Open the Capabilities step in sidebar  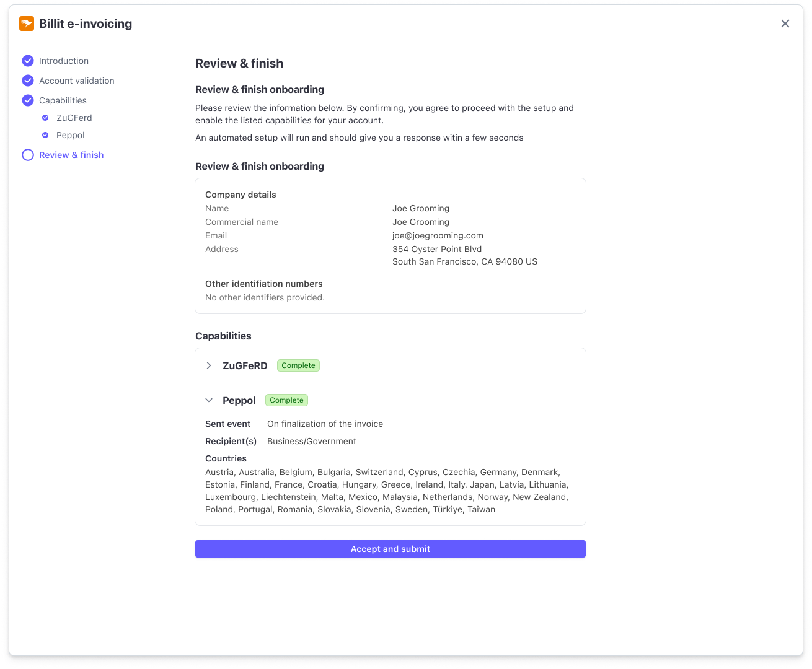(63, 100)
